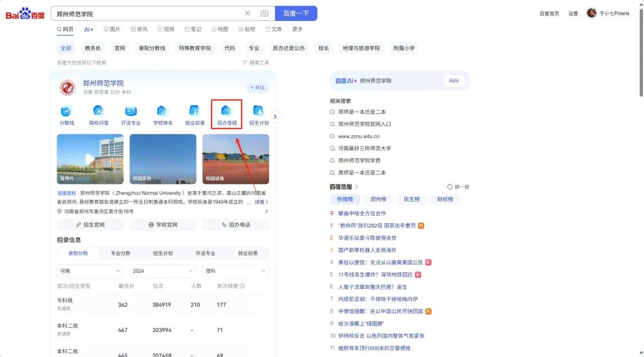644x357 pixels.
Task: Open 详情 for the encyclopedia summary
Action: tap(261, 202)
